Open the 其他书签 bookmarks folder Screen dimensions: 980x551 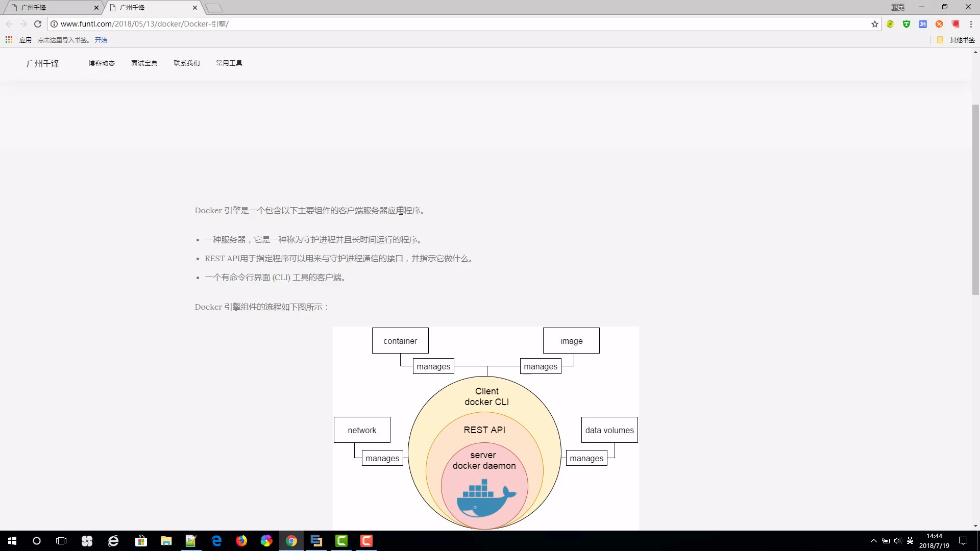tap(957, 40)
